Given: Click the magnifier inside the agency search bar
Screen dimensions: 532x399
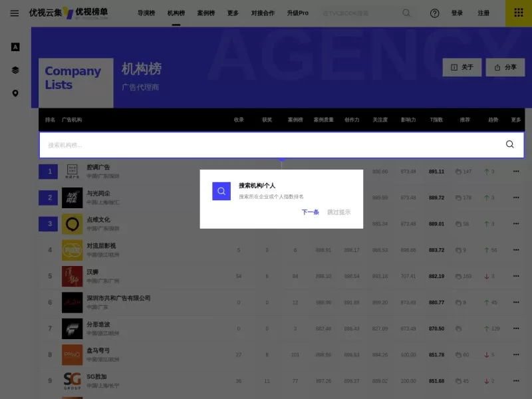Looking at the screenshot, I should click(509, 144).
